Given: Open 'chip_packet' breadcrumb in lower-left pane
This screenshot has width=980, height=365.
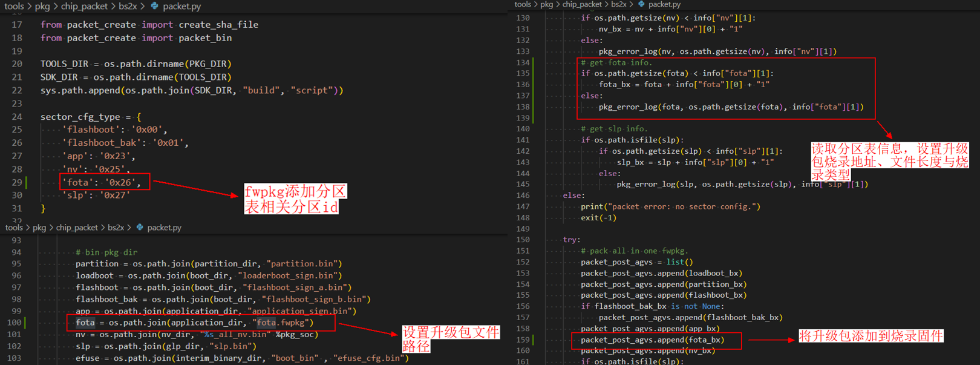Looking at the screenshot, I should [77, 228].
